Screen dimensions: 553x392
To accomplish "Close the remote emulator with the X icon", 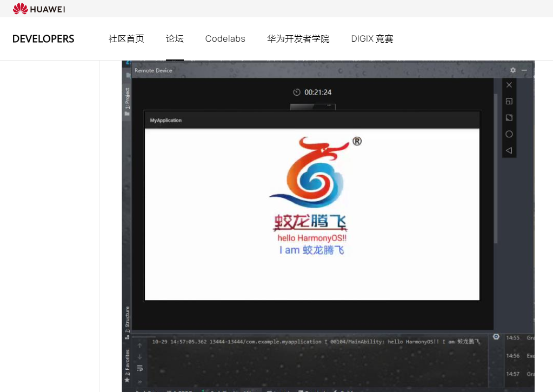I will click(x=509, y=85).
